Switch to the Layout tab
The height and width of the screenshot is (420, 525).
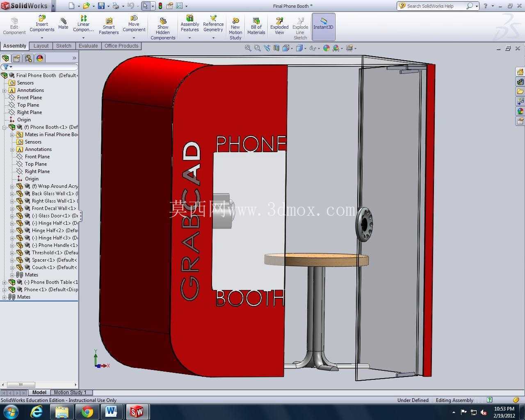coord(41,46)
